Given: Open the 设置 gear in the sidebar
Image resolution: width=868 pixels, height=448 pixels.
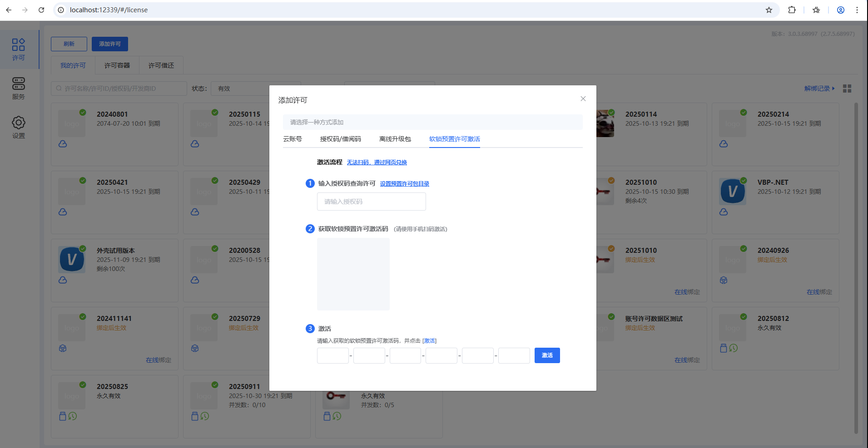Looking at the screenshot, I should tap(19, 128).
